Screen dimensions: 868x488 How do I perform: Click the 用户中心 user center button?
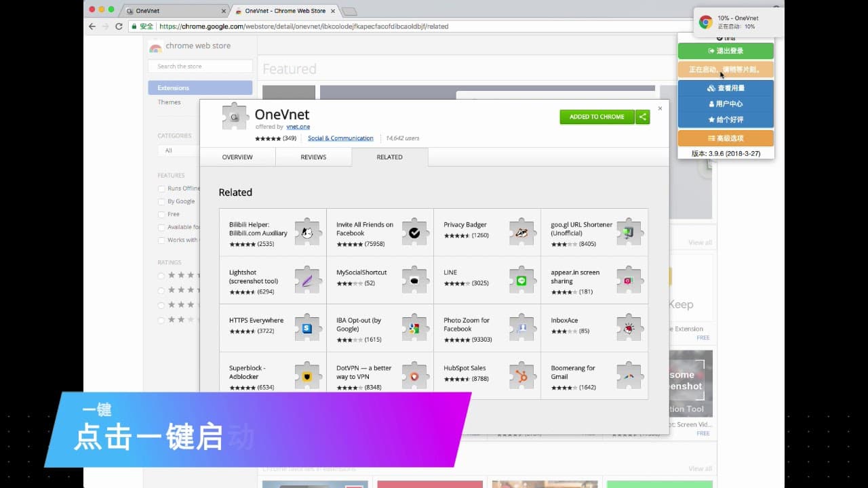pyautogui.click(x=726, y=104)
